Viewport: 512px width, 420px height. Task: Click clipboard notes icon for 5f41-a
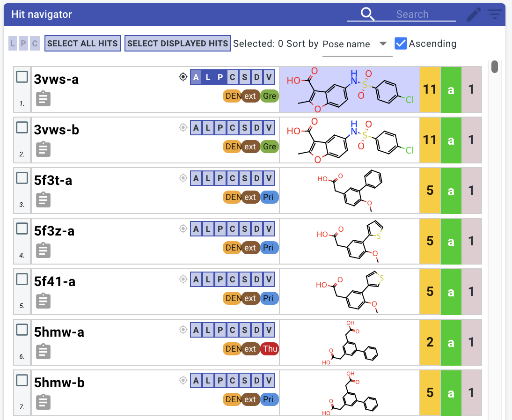point(43,301)
